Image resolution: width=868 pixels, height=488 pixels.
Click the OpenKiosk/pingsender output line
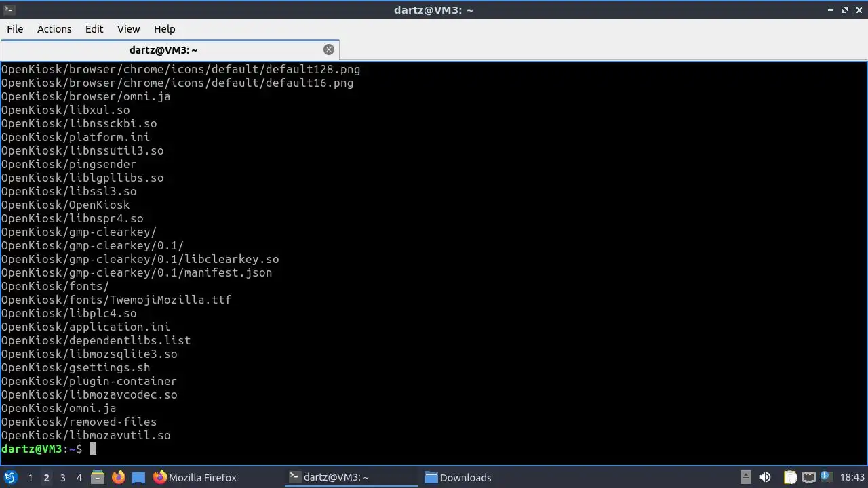click(x=68, y=164)
